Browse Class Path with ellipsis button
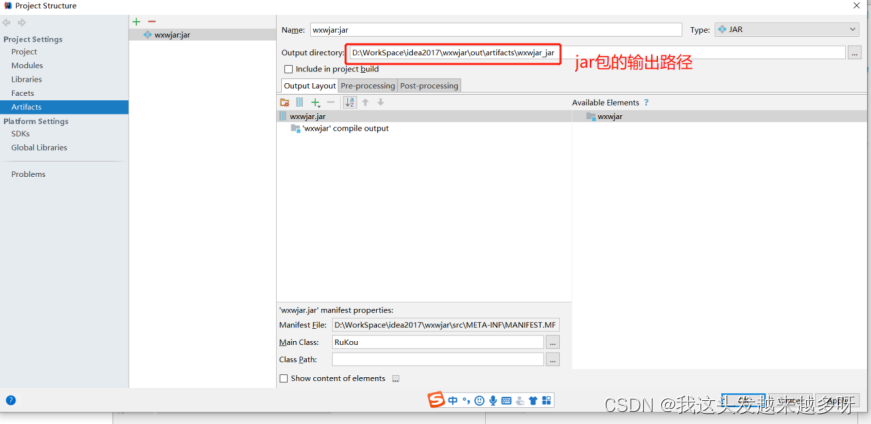The height and width of the screenshot is (424, 871). pyautogui.click(x=553, y=360)
